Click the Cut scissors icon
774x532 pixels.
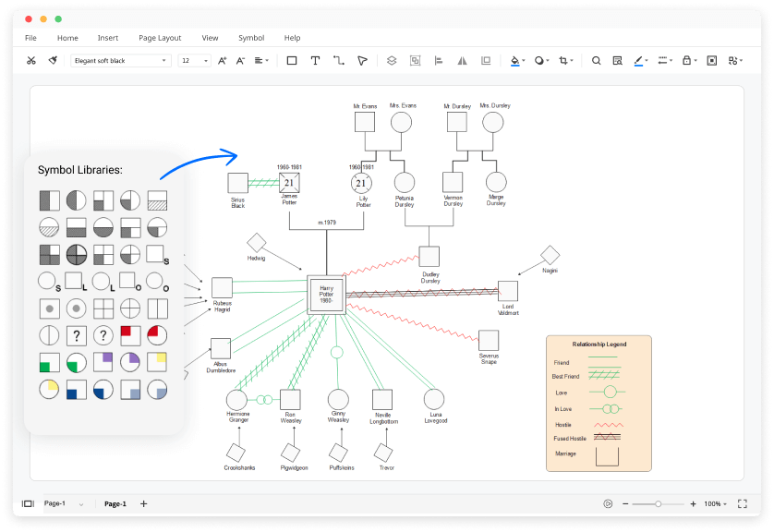pos(31,61)
